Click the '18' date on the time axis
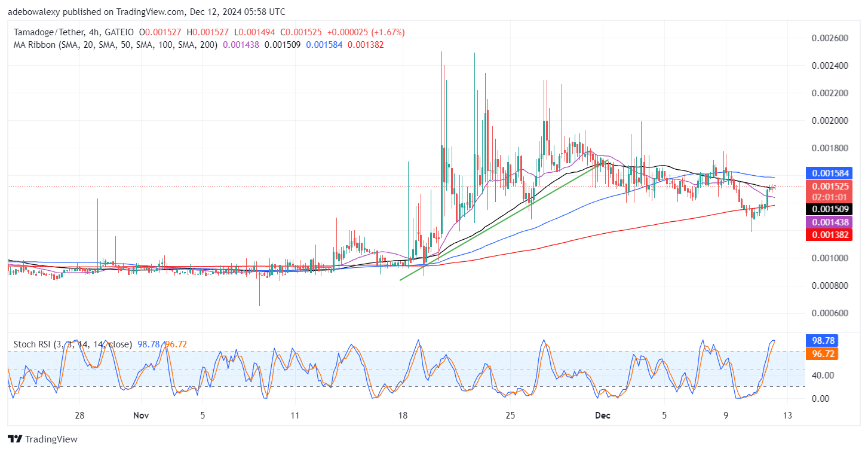The image size is (868, 452). [403, 416]
